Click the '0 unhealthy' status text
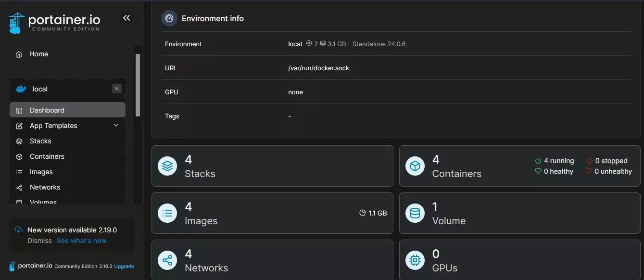 [x=613, y=171]
